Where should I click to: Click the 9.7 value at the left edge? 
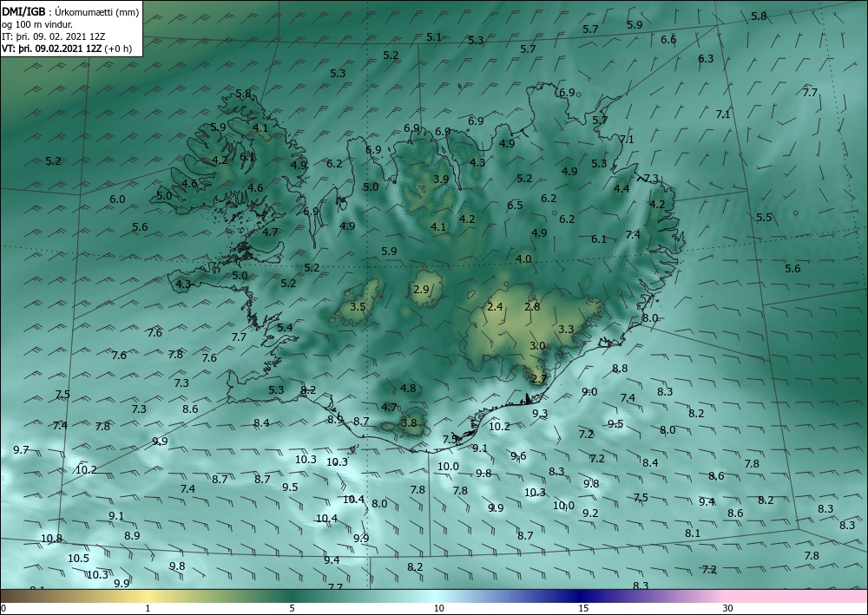(x=21, y=449)
